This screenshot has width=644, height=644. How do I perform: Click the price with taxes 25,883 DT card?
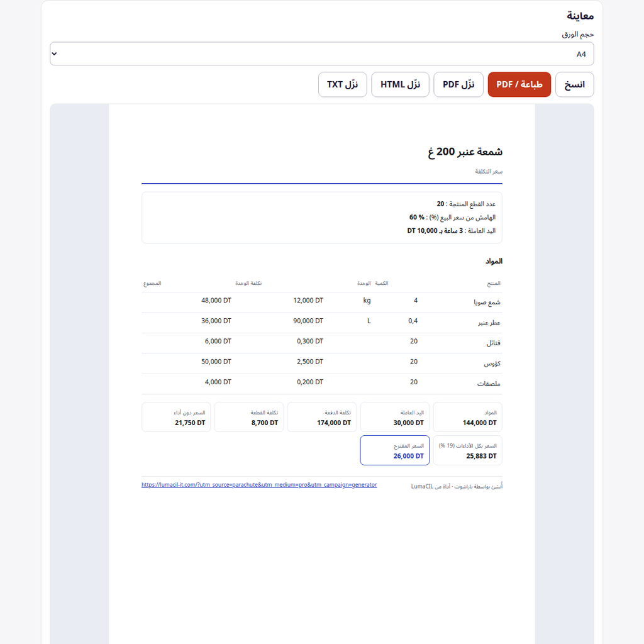tap(467, 450)
